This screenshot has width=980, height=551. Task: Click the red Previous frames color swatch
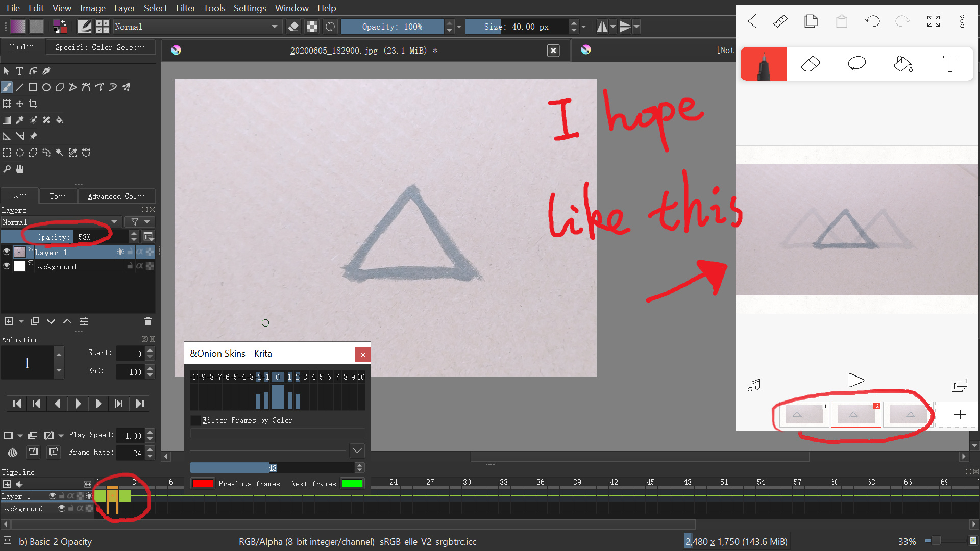[x=203, y=483]
